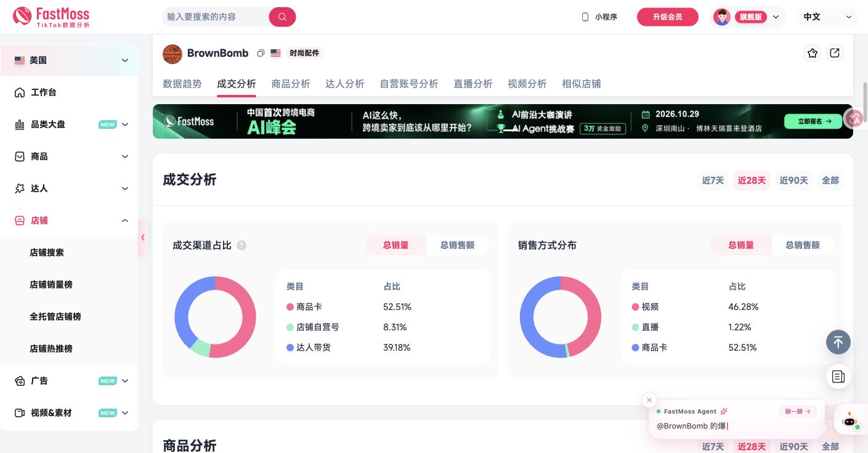This screenshot has height=453, width=868.
Task: Open the 美国 country dropdown
Action: click(x=69, y=60)
